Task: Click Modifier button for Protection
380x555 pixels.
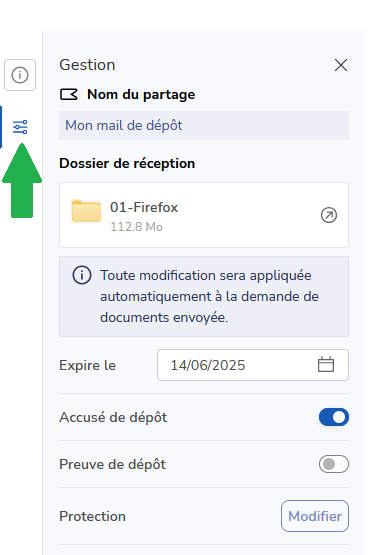Action: click(315, 516)
